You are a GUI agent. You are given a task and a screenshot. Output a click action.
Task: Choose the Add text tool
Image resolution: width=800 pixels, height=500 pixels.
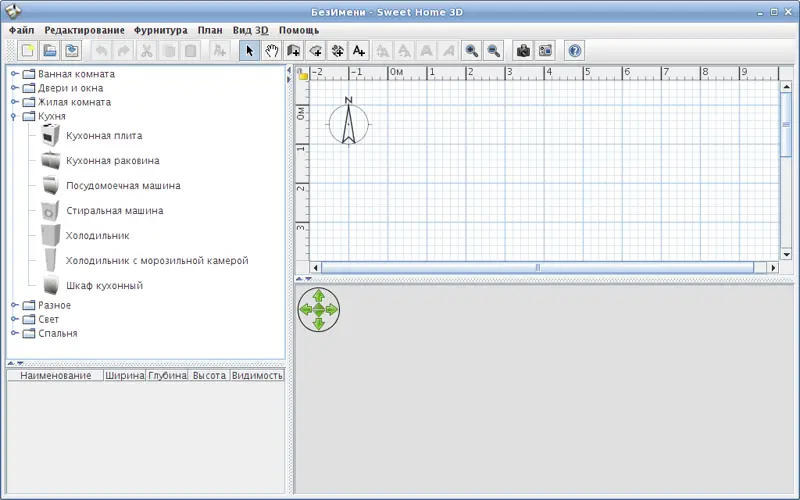[x=359, y=51]
